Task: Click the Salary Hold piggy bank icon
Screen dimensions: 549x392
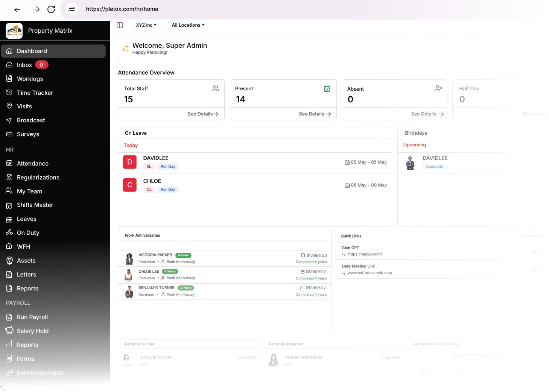Action: [x=9, y=330]
